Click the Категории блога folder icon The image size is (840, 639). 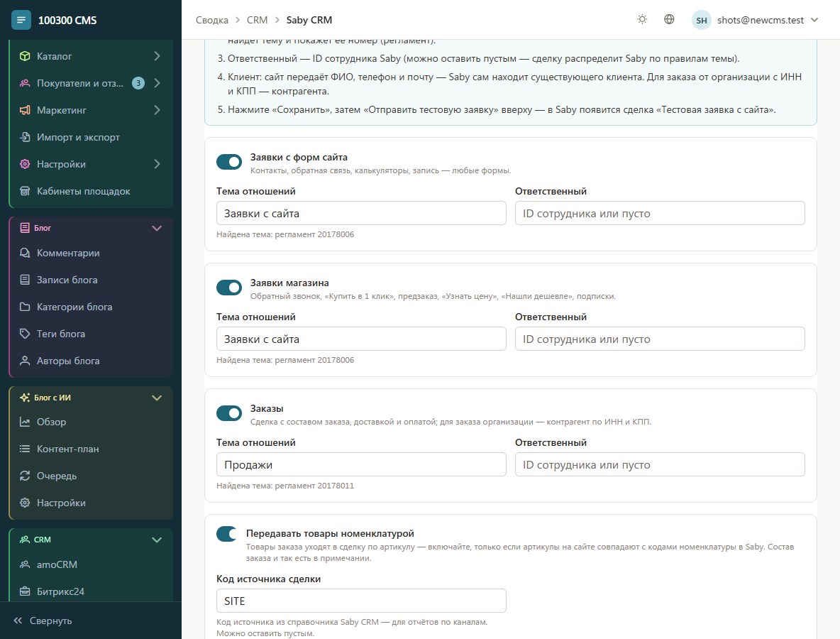click(x=25, y=307)
